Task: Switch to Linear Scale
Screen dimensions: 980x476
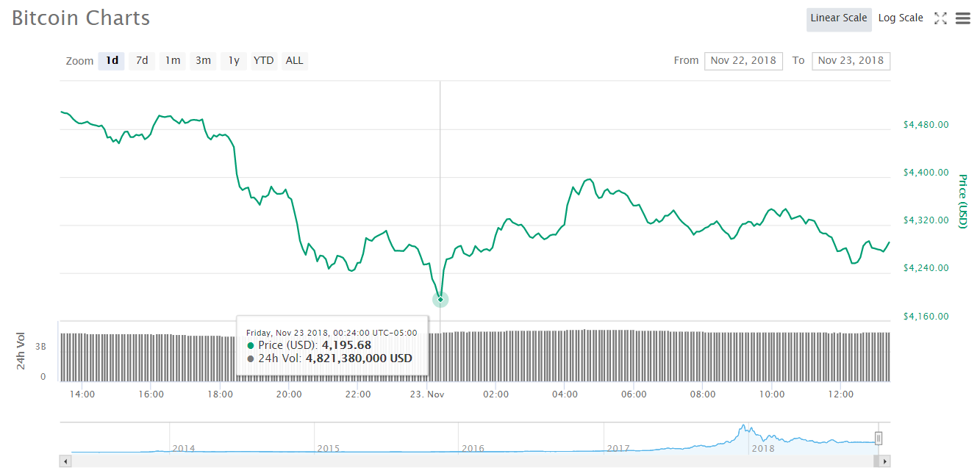Action: pyautogui.click(x=839, y=18)
